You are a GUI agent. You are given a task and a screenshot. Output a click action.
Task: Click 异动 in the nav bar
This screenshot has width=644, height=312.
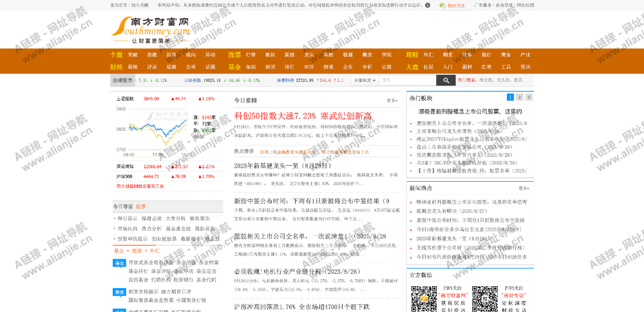pos(211,55)
